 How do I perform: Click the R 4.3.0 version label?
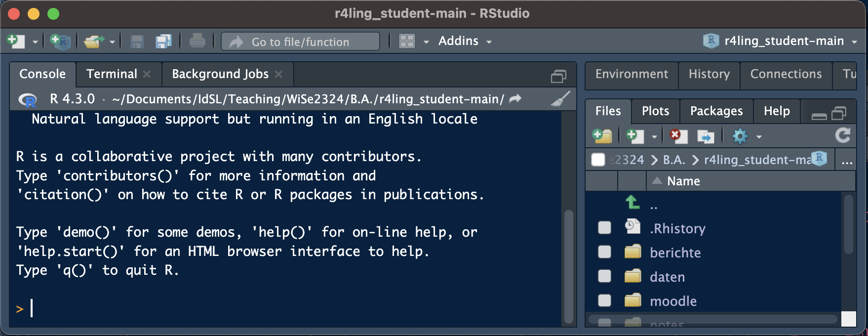coord(72,99)
